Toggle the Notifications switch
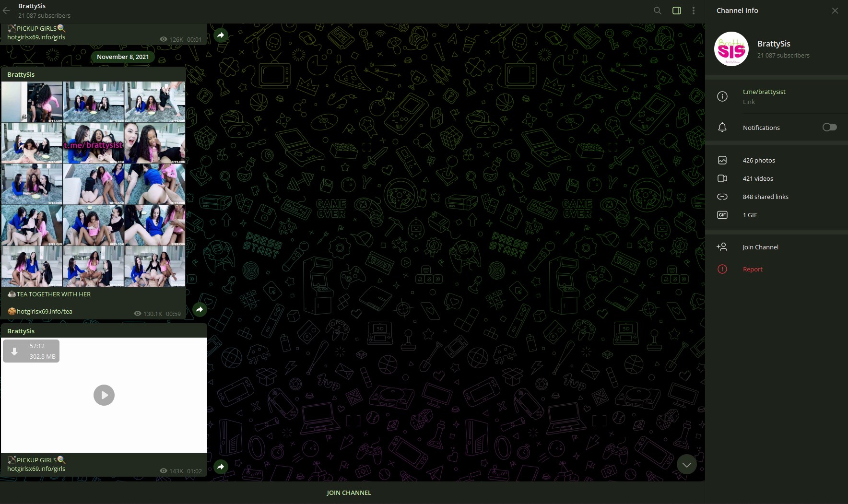848x504 pixels. coord(829,127)
